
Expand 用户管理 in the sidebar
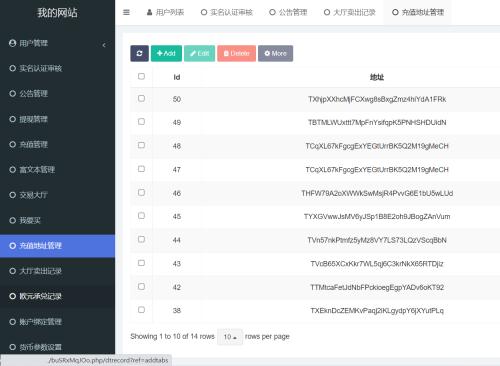[57, 43]
